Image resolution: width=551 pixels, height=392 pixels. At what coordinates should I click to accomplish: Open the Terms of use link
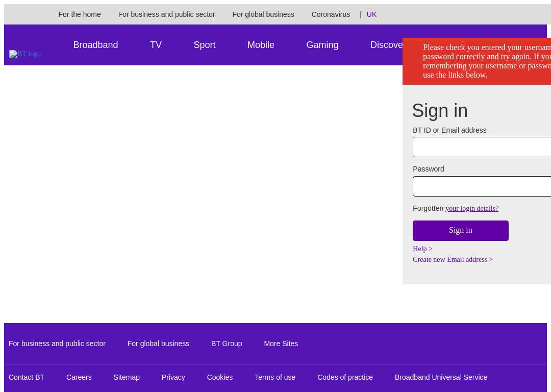[275, 377]
